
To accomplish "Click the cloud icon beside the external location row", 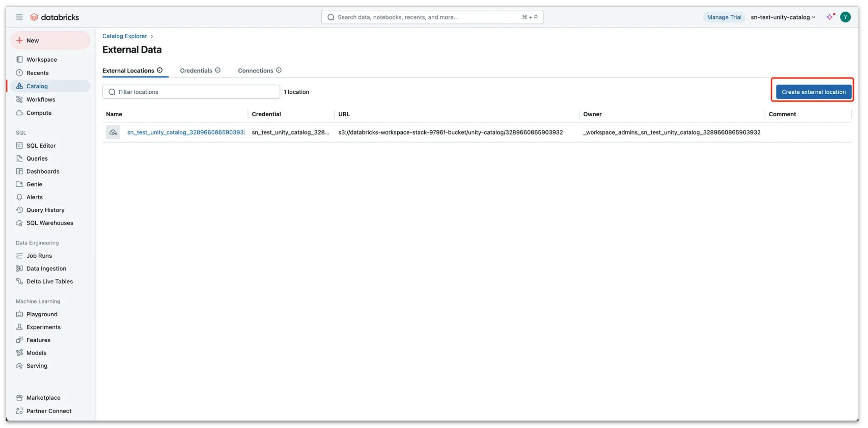I will point(113,132).
